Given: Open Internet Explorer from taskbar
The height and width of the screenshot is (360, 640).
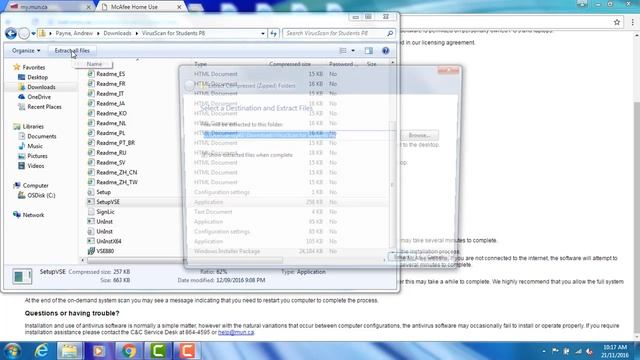Looking at the screenshot, I should point(41,351).
